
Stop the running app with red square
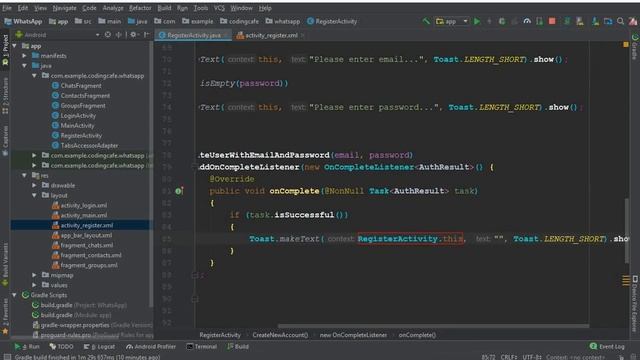[552, 21]
